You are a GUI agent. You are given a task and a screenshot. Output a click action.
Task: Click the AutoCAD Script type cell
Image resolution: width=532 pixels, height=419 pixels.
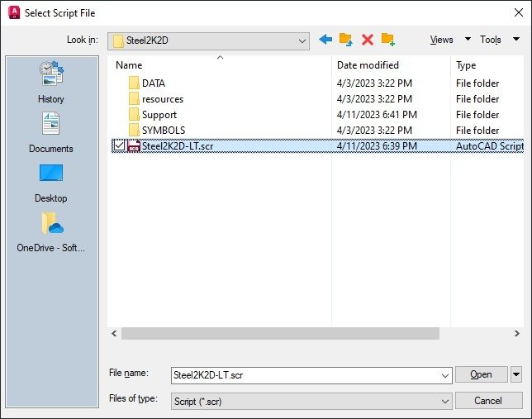[490, 146]
